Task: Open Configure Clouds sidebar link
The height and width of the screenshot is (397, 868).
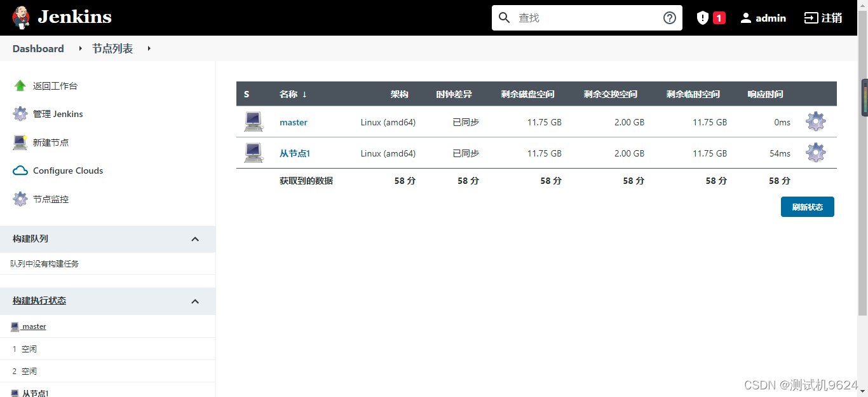Action: pos(68,171)
